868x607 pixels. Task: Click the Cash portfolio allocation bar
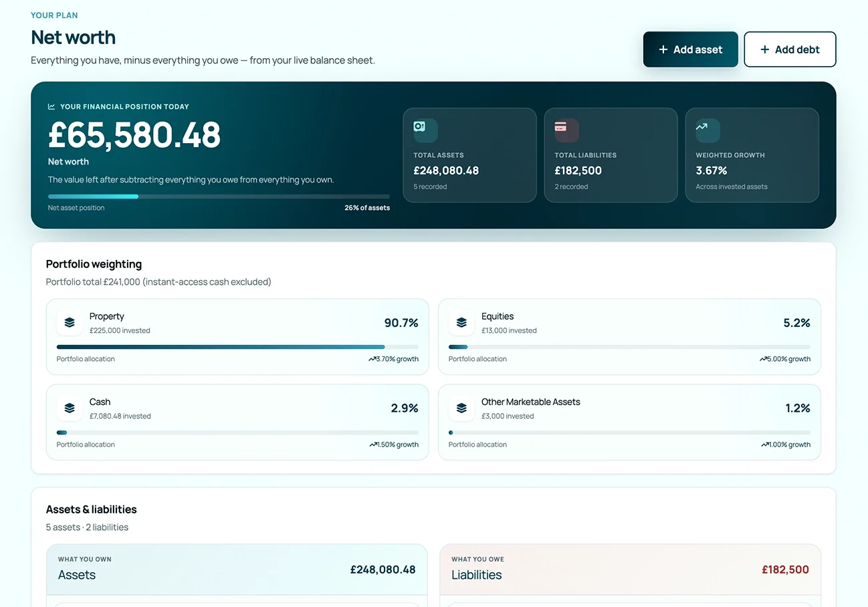(x=237, y=433)
